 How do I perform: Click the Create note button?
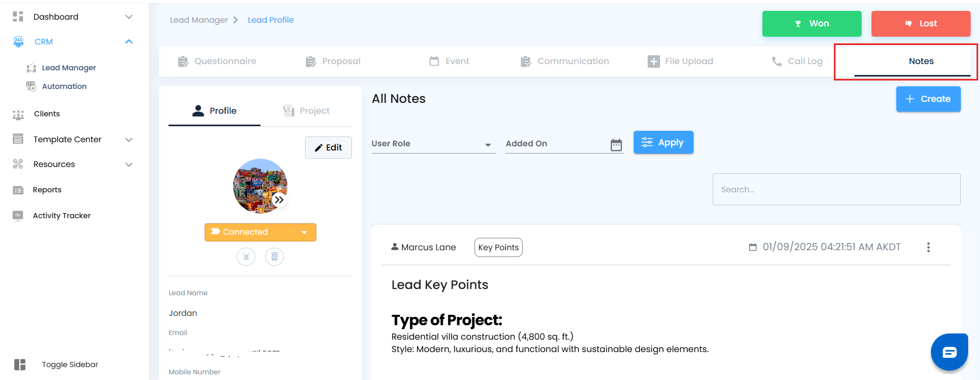click(928, 99)
